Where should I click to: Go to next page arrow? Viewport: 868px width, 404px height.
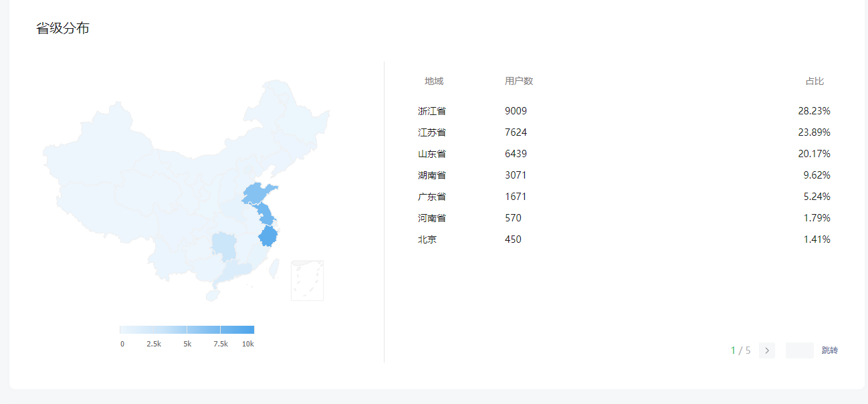tap(767, 350)
